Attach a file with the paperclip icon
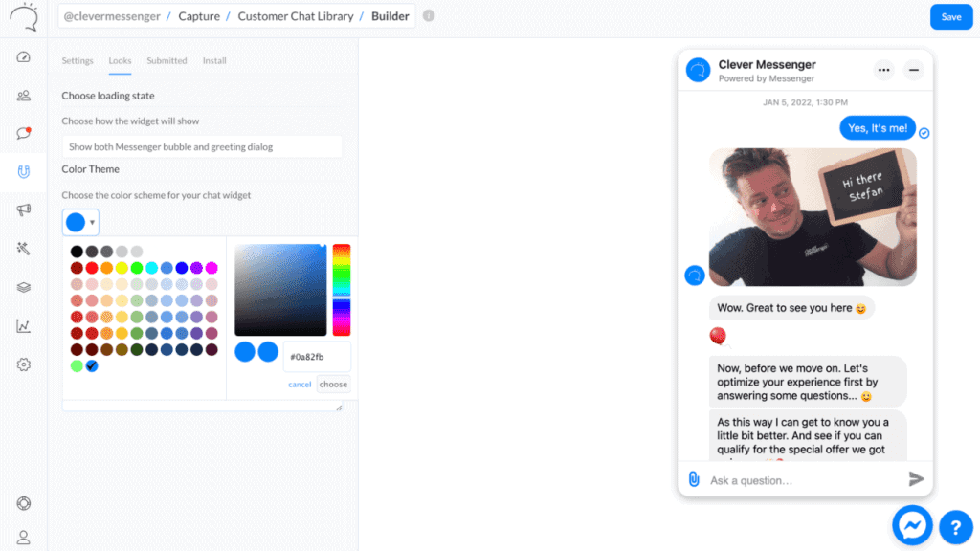980x551 pixels. point(693,479)
